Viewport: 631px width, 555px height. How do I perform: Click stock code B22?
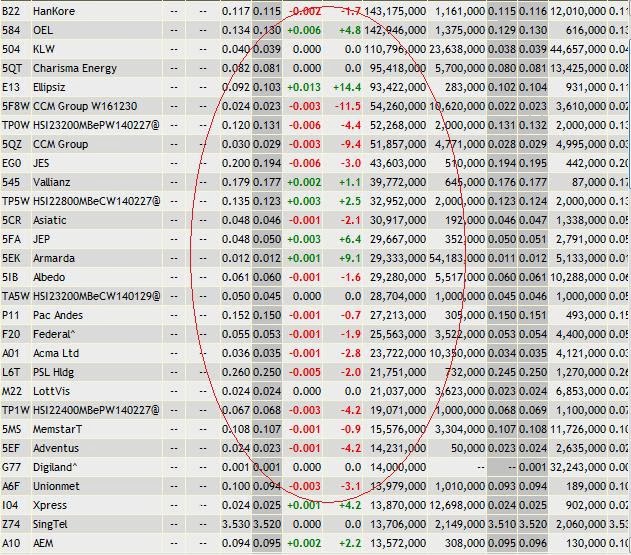[11, 11]
